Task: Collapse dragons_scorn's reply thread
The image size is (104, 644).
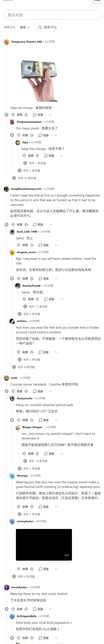Action: pyautogui.click(x=12, y=279)
